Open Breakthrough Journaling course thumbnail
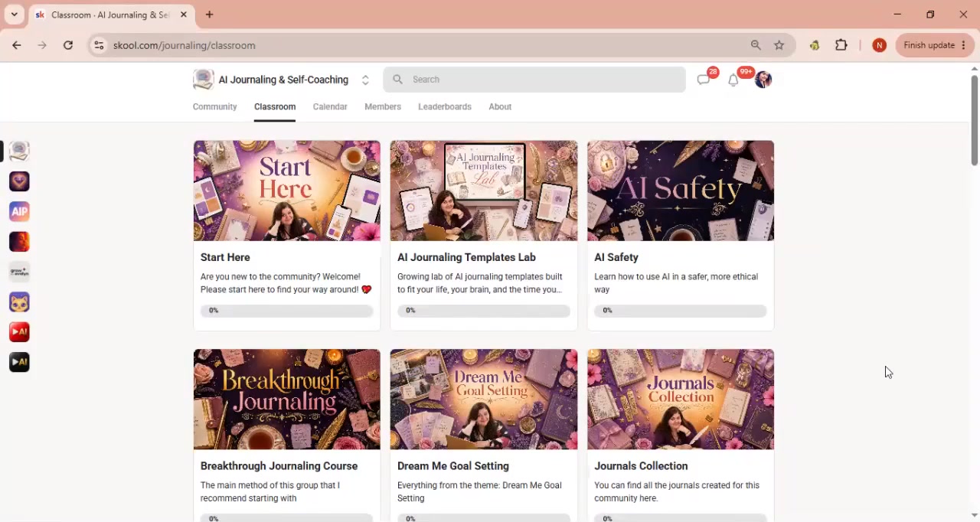The image size is (980, 522). 287,400
